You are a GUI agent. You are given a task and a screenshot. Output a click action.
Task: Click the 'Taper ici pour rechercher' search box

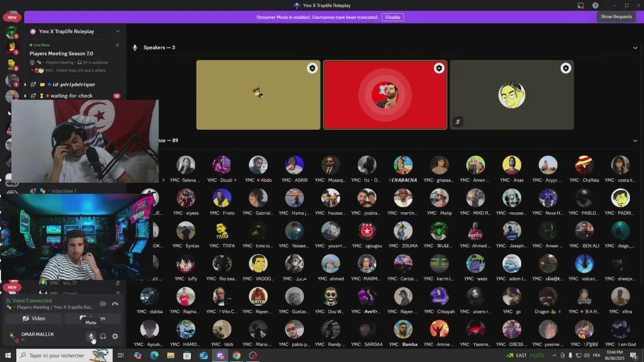(64, 355)
